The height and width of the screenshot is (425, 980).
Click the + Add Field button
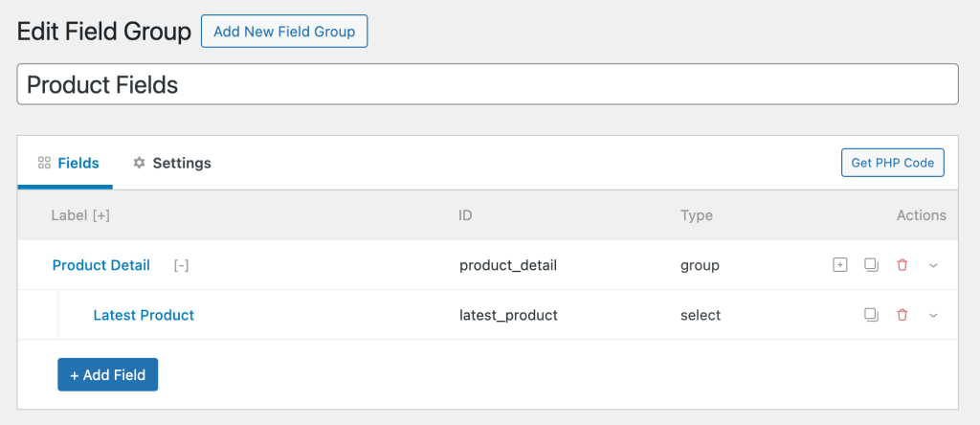[107, 375]
